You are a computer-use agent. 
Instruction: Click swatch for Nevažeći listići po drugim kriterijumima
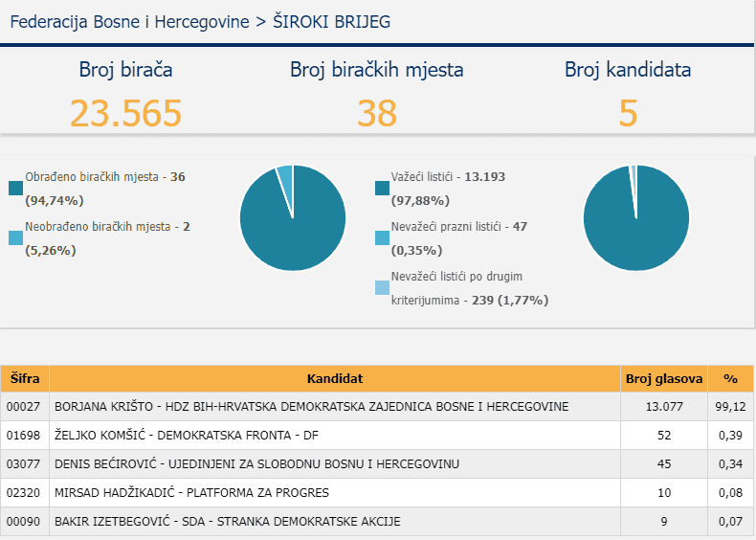[383, 287]
